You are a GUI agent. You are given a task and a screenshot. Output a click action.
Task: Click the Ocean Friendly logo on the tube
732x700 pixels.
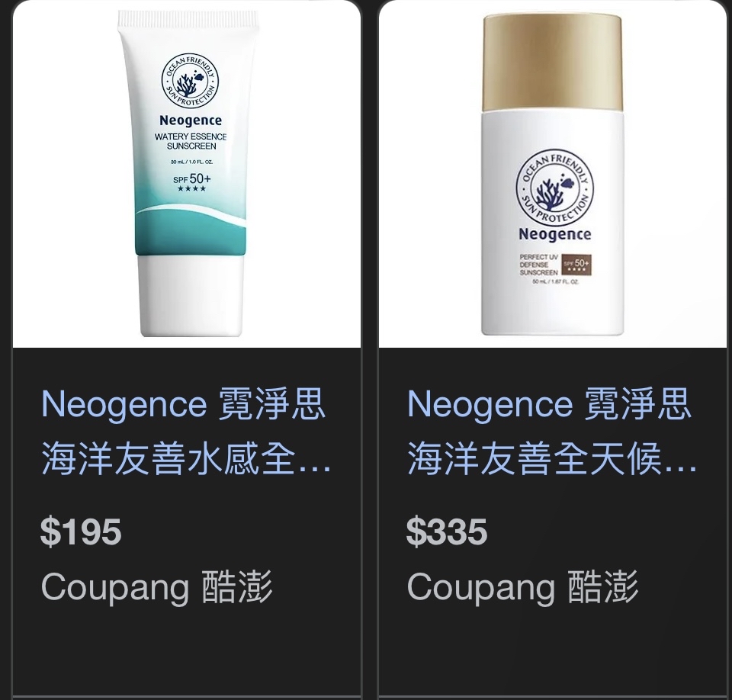pos(190,81)
